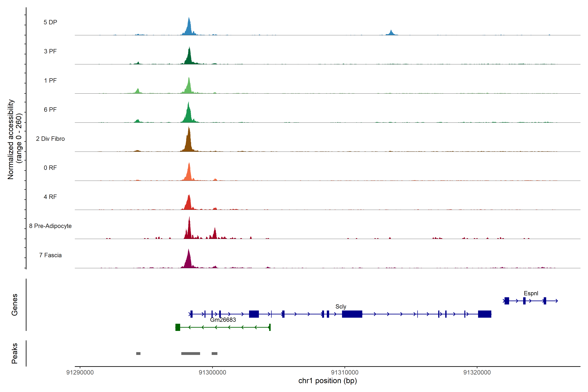Screen dimensions: 588x392
Task: Click the 1 PF track label
Action: (50, 81)
